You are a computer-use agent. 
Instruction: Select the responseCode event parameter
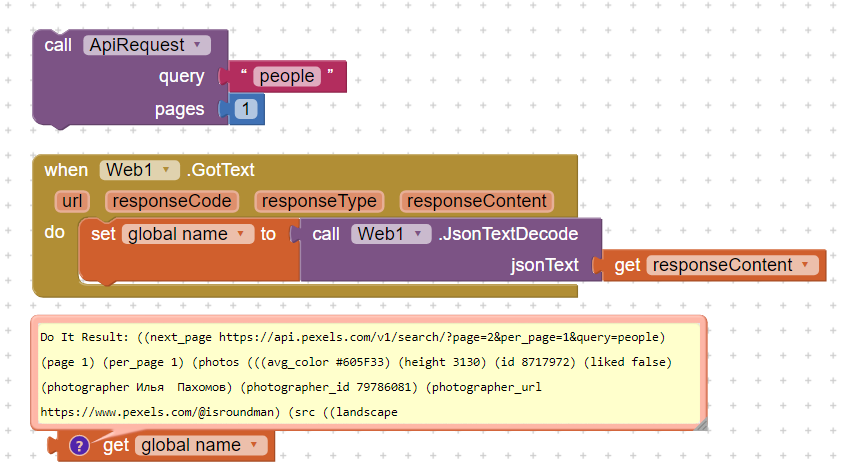point(172,201)
